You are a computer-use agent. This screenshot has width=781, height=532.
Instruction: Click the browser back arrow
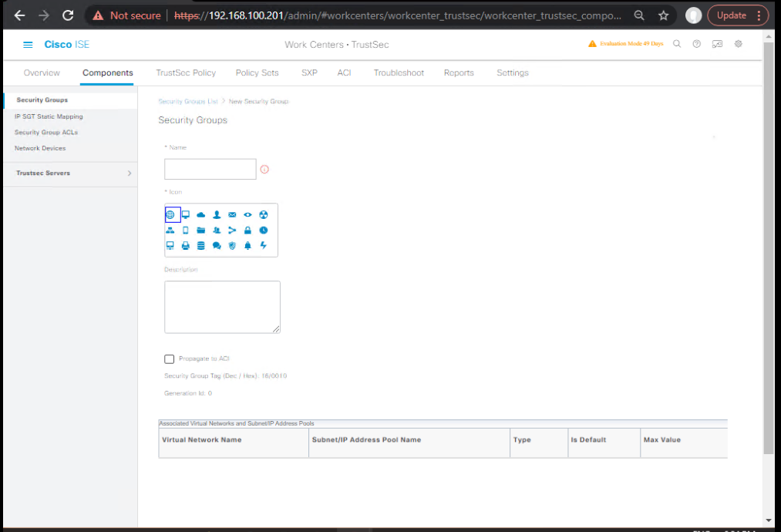(x=19, y=15)
